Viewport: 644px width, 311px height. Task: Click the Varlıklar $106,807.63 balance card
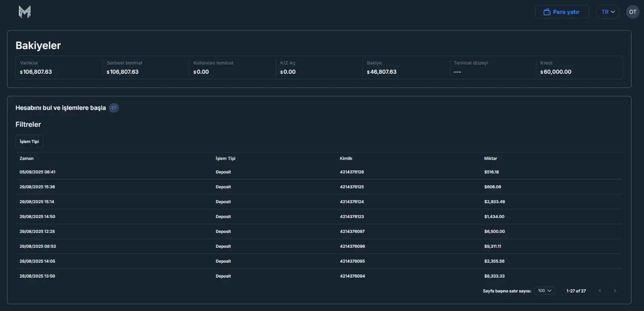click(59, 68)
